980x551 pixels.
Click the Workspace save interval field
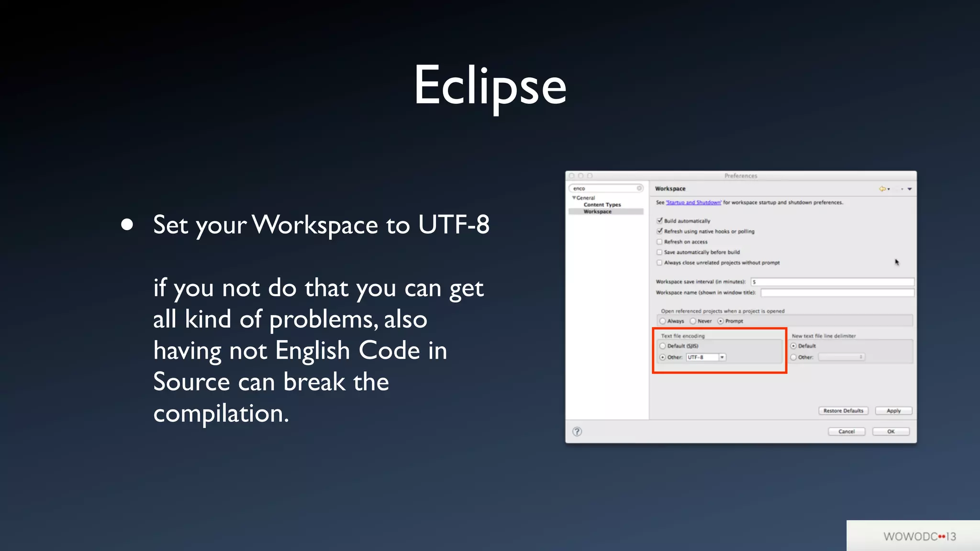coord(832,282)
